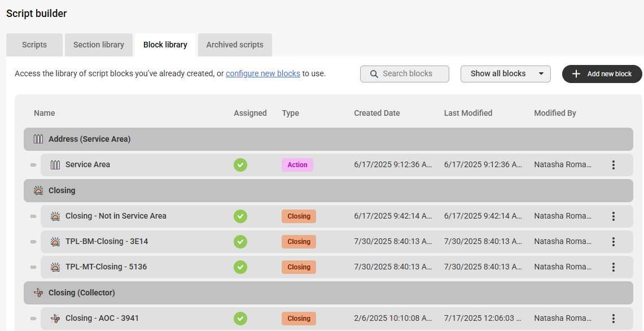
Task: Click the assigned checkmark for Closing - Not in Service Area
Action: tap(240, 216)
